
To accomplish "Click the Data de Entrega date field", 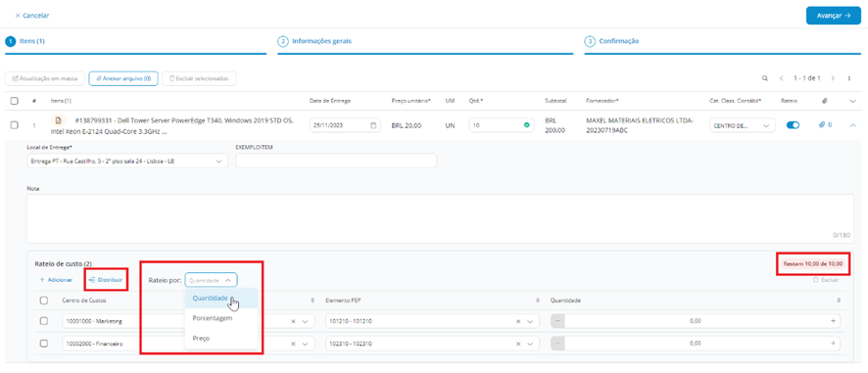I will tap(345, 125).
